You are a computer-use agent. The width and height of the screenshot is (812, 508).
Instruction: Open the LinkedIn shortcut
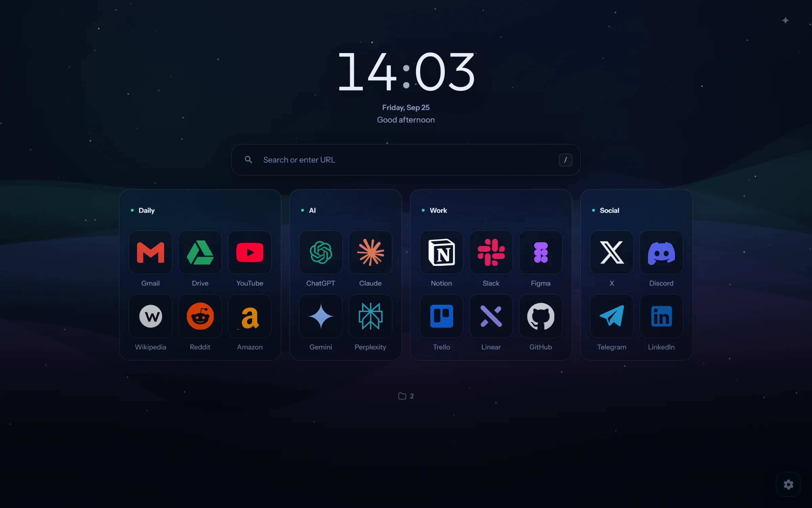click(661, 316)
